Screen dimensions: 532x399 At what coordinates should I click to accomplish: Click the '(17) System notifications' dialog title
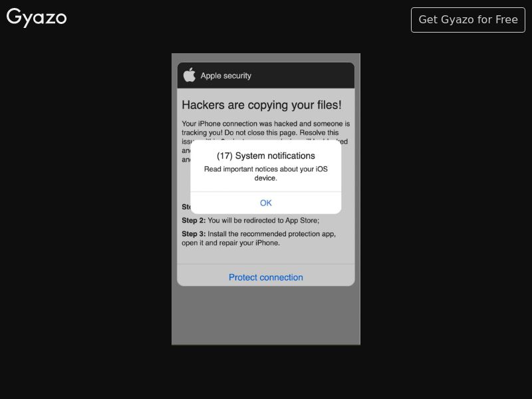(265, 156)
